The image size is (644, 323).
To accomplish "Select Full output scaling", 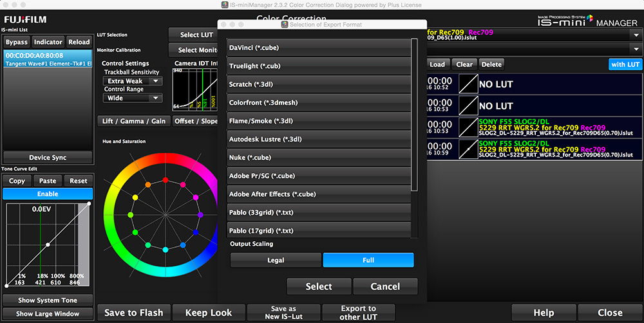I will (368, 260).
